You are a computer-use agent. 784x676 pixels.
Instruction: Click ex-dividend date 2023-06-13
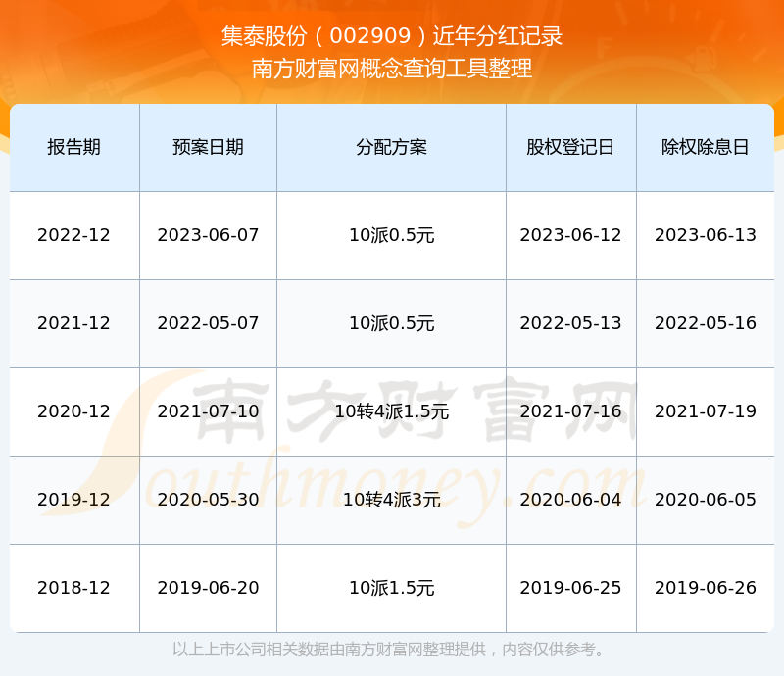(705, 235)
